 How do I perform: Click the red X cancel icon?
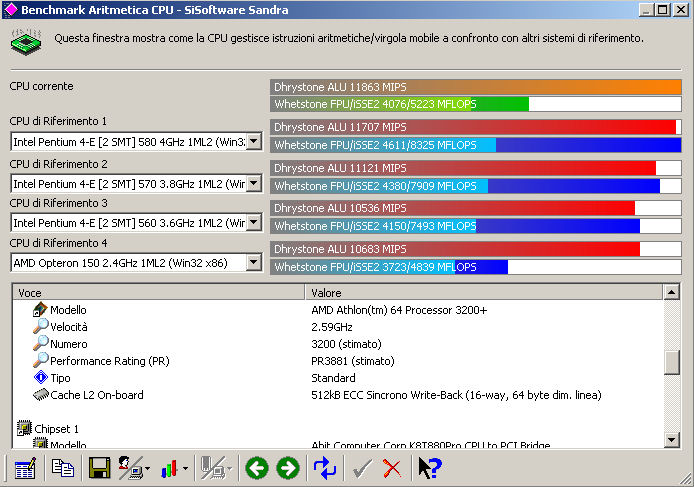coord(392,468)
